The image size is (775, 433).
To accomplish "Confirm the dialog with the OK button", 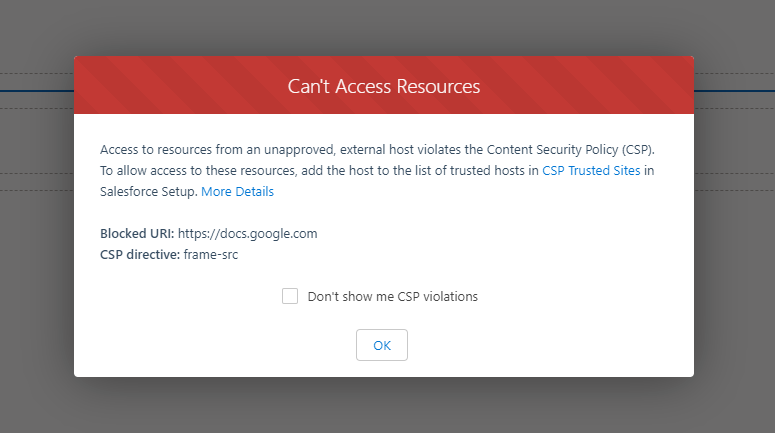I will [382, 345].
